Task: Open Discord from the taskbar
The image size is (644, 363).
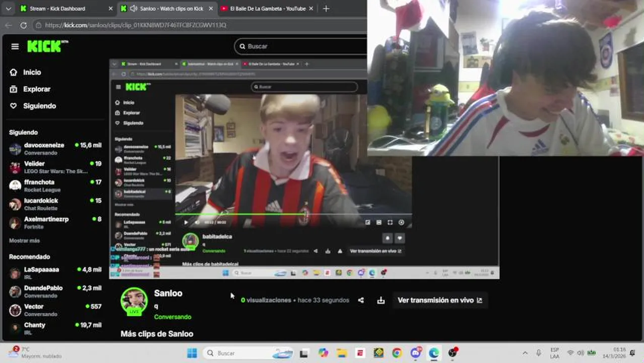Action: coord(416,353)
